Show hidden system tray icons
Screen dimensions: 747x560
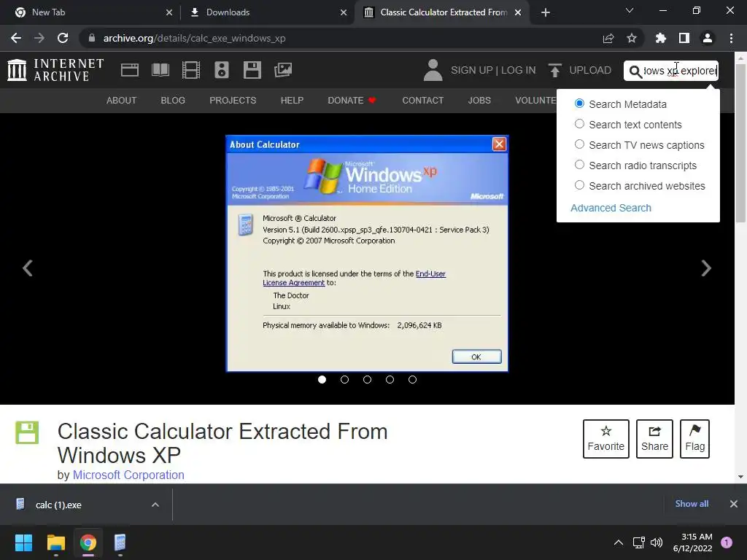(619, 542)
